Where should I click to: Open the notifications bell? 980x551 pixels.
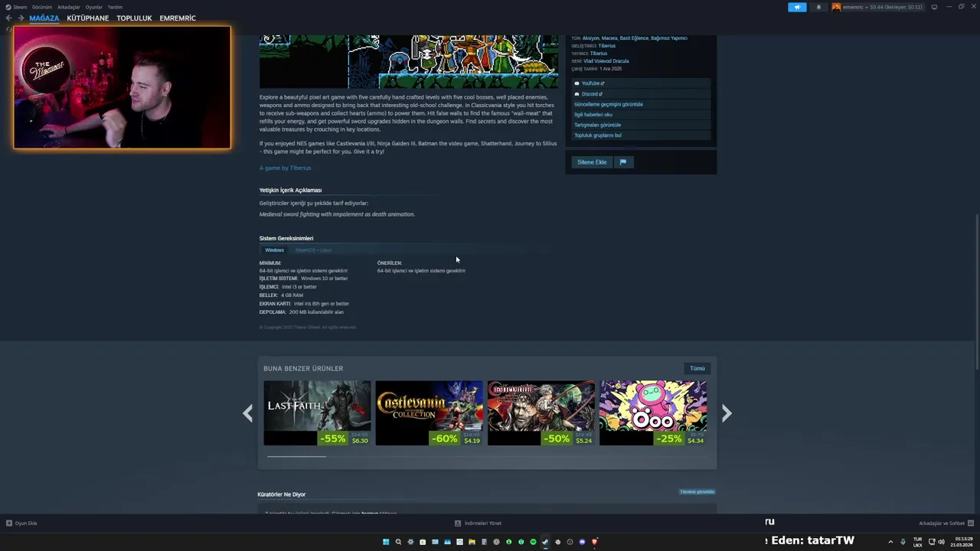818,7
